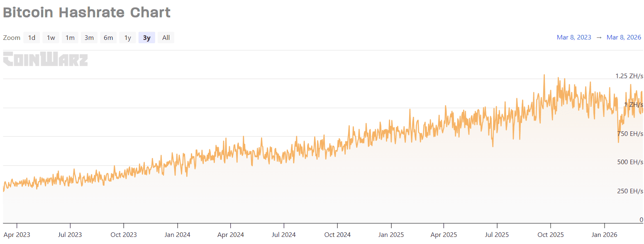Edit the start date Mar 8, 2023
Viewport: 644px width, 244px height.
(x=574, y=37)
